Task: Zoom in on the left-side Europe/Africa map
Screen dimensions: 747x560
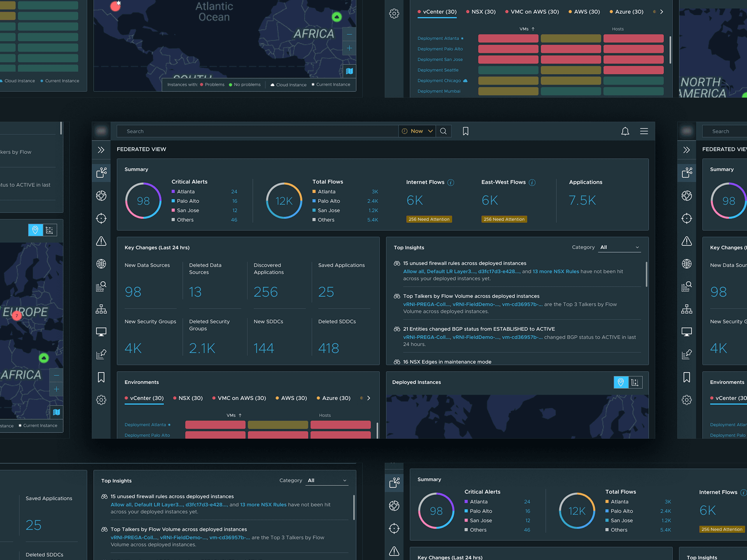Action: (x=56, y=389)
